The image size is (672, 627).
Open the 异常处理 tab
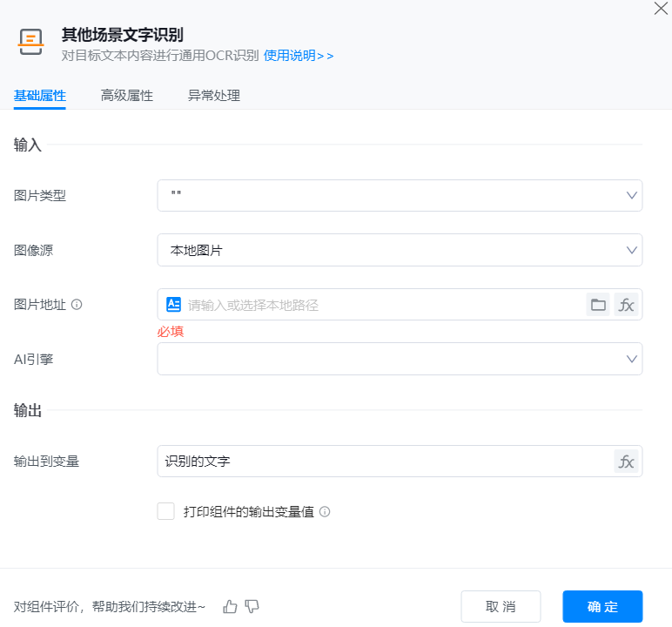[x=214, y=96]
